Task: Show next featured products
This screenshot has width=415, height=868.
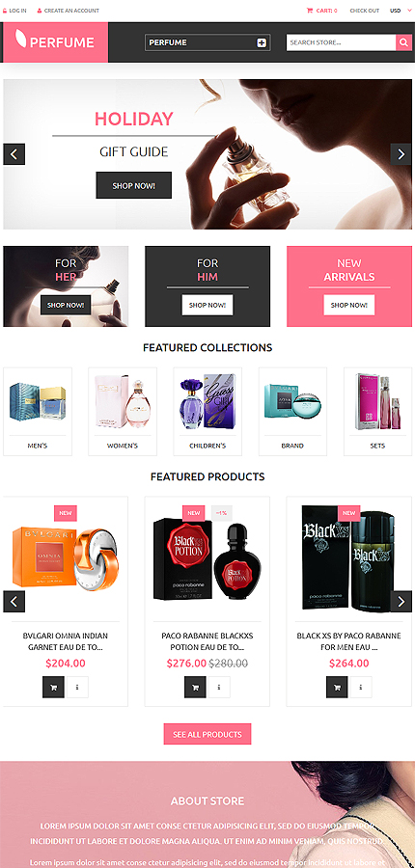Action: 401,601
